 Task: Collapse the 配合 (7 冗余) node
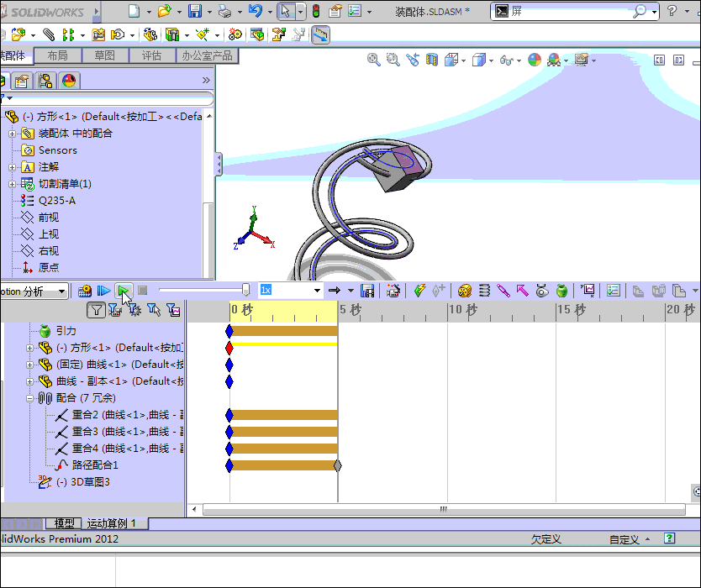[29, 398]
